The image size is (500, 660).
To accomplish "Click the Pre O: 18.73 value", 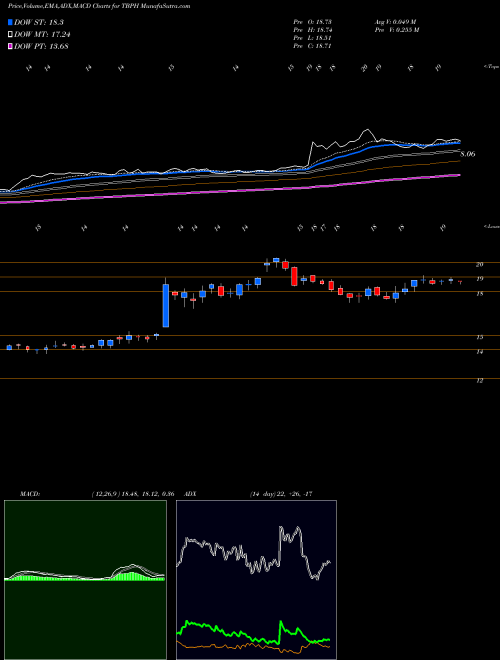I will pyautogui.click(x=313, y=22).
